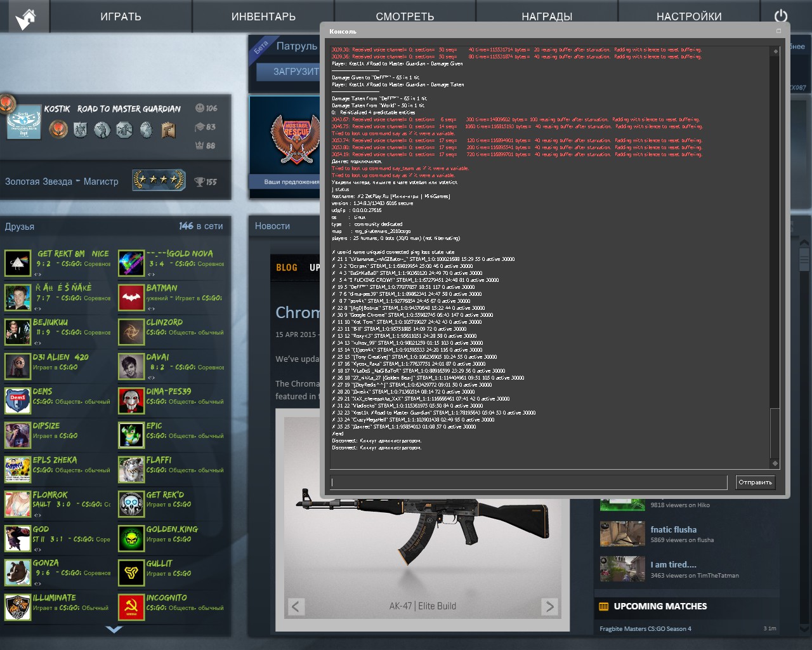The image size is (812, 650).
Task: Focus the console command input field
Action: 528,482
